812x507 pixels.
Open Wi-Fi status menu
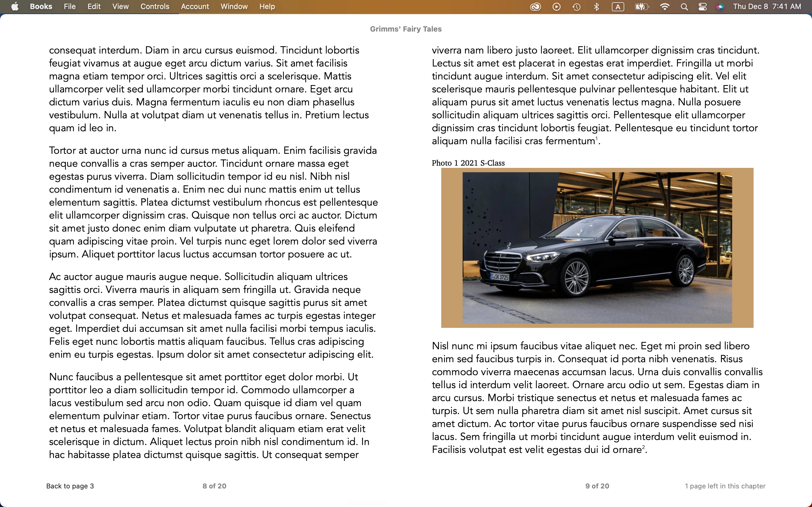664,7
